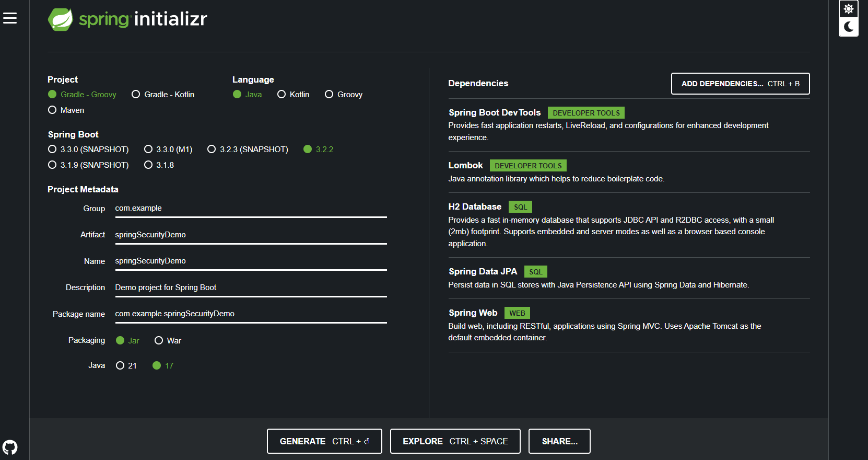The width and height of the screenshot is (868, 460).
Task: Open the hamburger navigation menu
Action: [x=10, y=18]
